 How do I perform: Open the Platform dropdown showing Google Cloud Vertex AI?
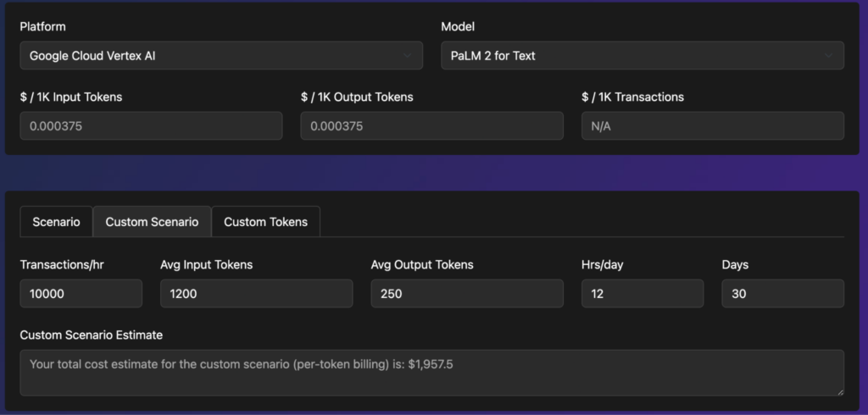220,56
